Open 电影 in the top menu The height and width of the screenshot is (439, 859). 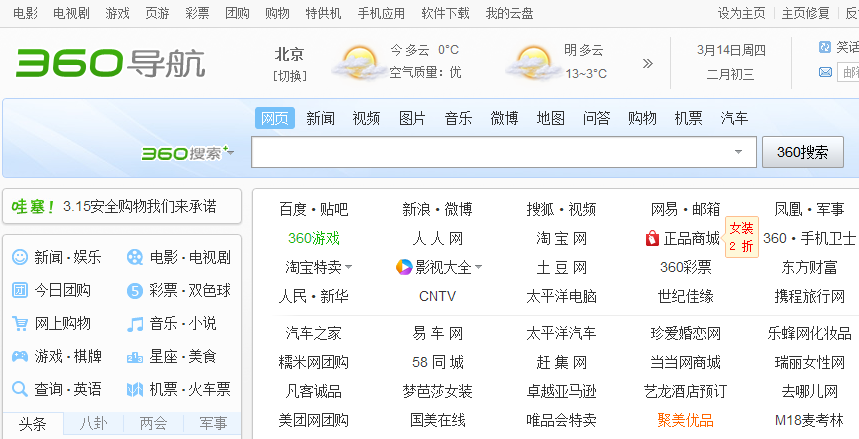(x=25, y=13)
